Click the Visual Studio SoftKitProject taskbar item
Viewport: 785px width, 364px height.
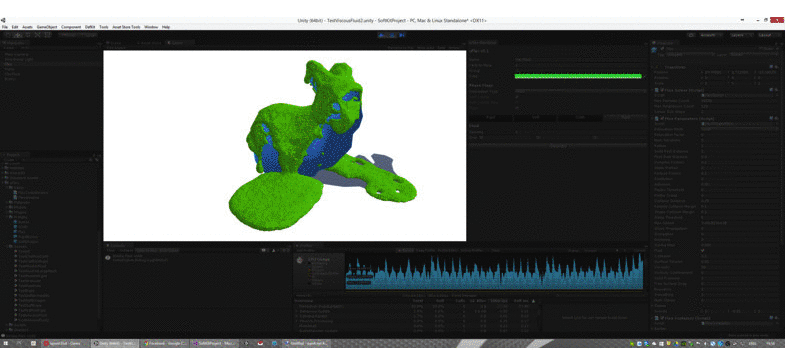(214, 343)
